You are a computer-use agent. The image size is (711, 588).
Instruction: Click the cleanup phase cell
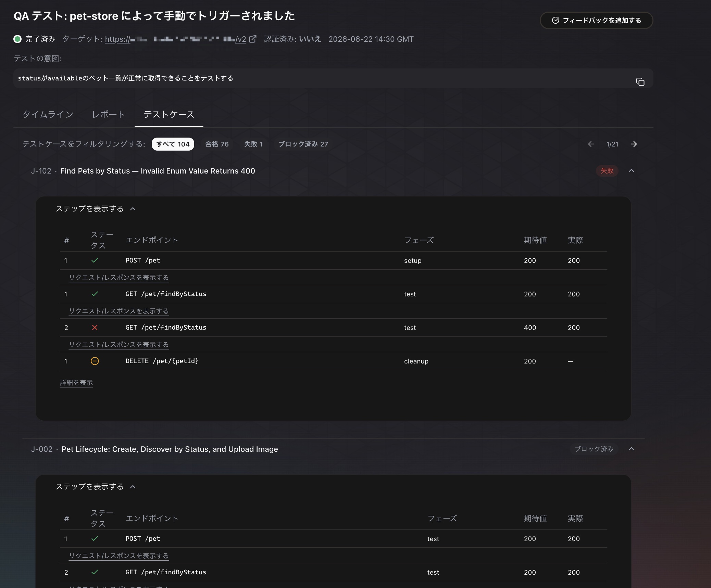click(416, 361)
